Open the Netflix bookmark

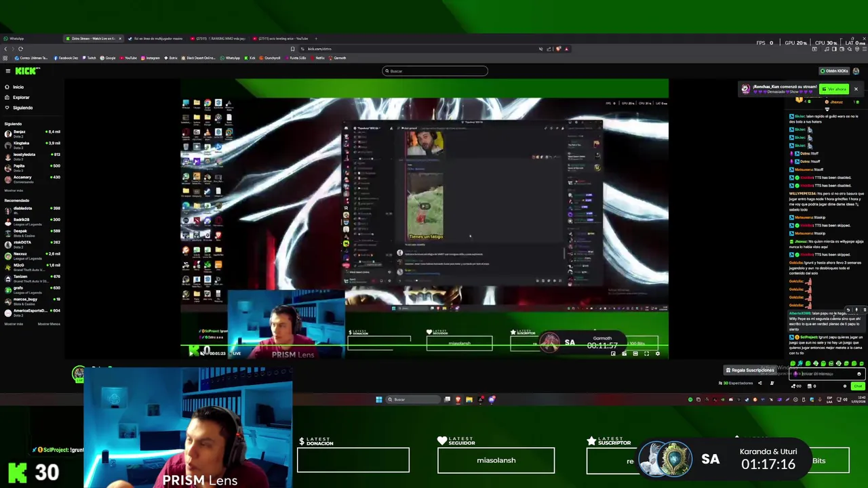coord(319,58)
